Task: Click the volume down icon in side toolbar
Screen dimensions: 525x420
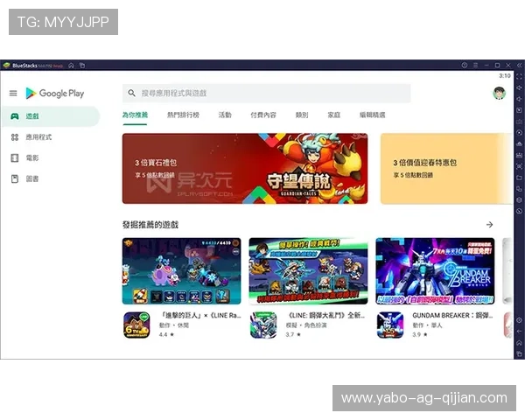Action: [x=519, y=99]
